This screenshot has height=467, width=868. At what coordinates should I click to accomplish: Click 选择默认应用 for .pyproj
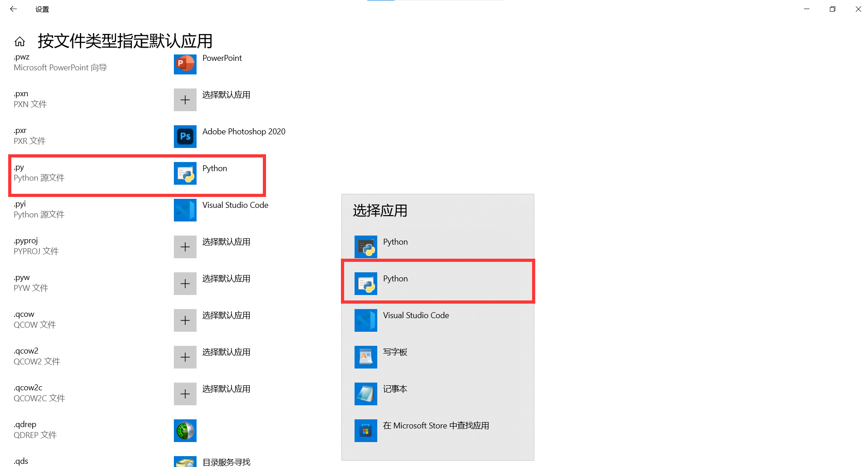(226, 242)
